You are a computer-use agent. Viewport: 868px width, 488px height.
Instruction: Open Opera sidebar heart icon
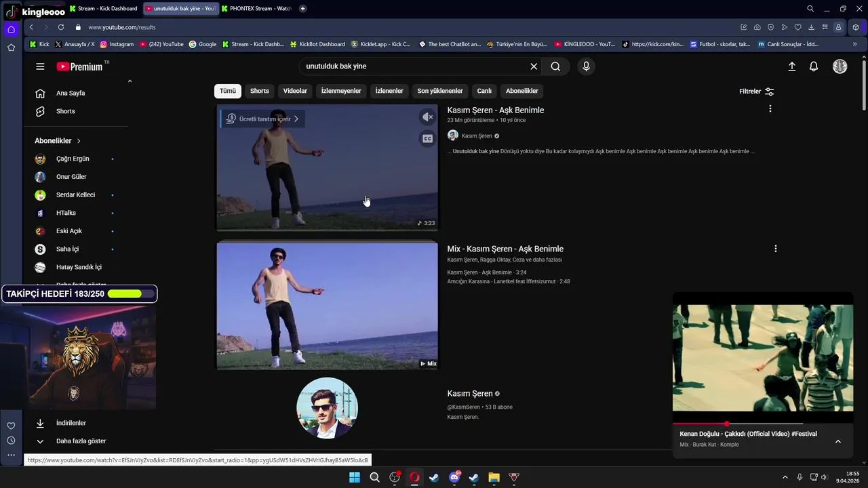(x=11, y=426)
